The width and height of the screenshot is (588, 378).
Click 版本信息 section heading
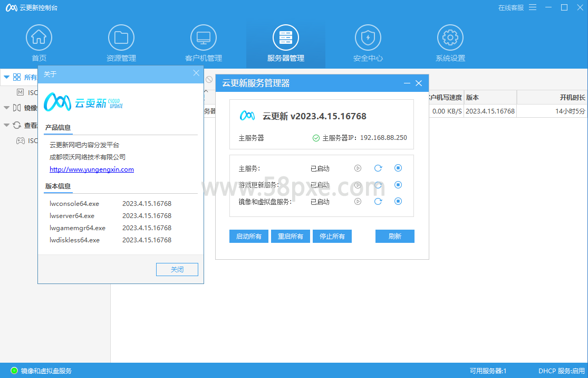click(x=58, y=186)
